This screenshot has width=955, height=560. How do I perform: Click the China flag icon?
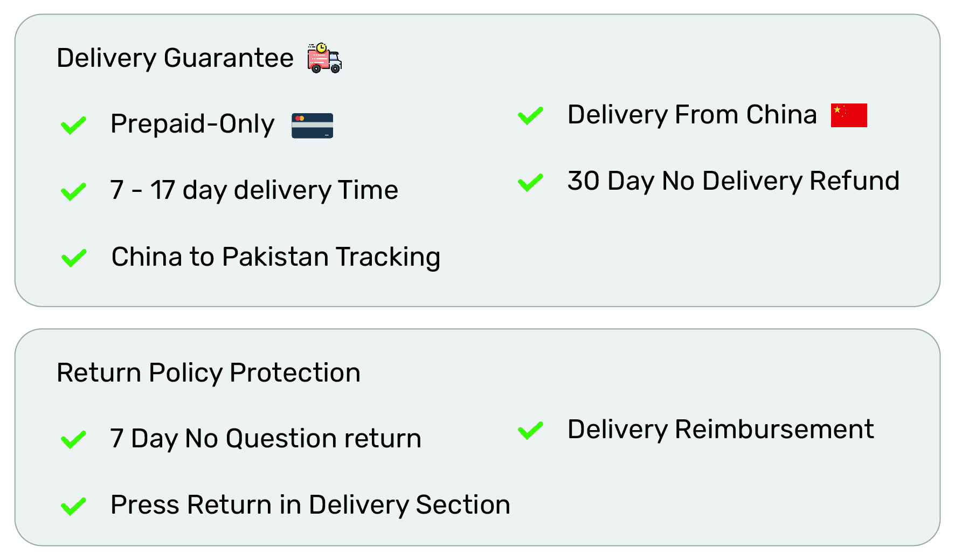click(849, 115)
